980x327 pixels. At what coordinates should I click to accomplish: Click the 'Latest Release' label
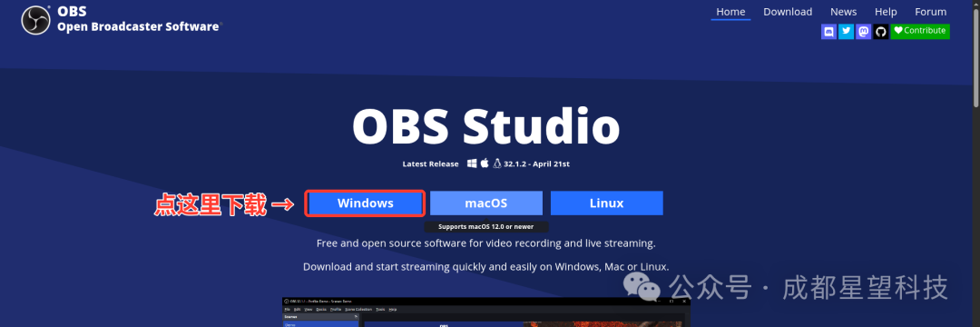point(431,163)
